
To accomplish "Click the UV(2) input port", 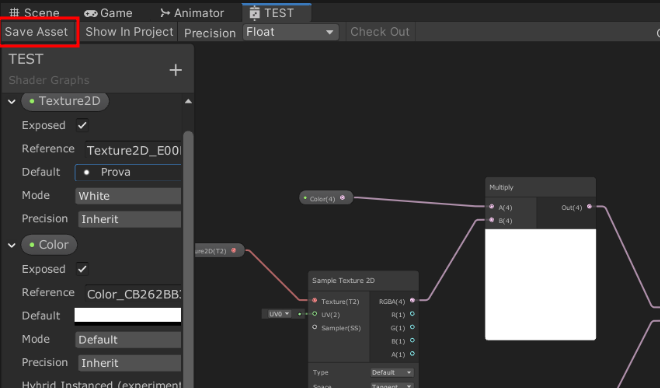I will [x=314, y=314].
